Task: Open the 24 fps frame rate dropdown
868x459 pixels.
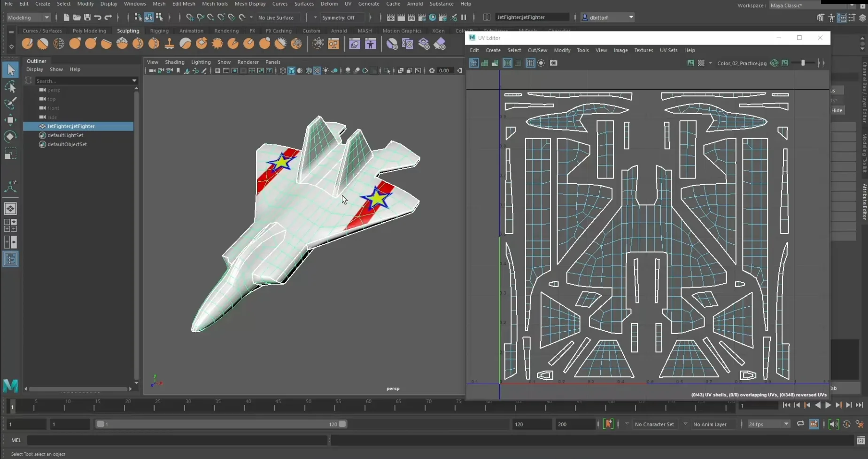Action: (x=768, y=424)
